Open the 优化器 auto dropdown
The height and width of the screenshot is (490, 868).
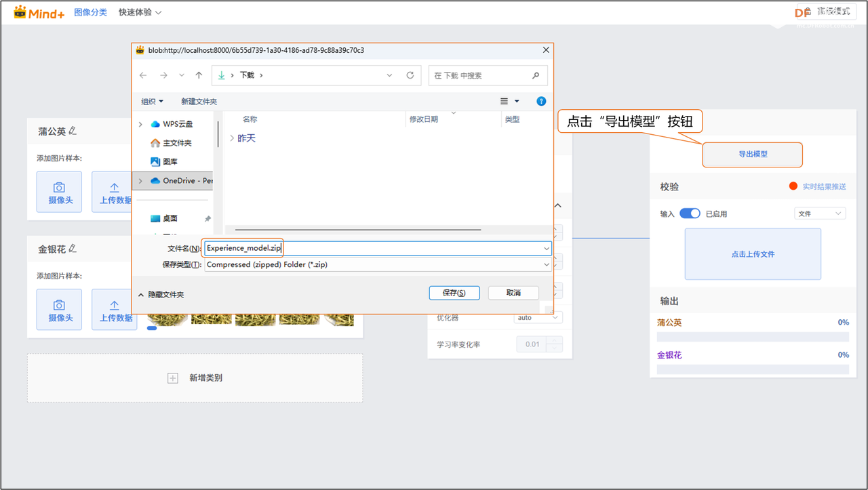(539, 317)
